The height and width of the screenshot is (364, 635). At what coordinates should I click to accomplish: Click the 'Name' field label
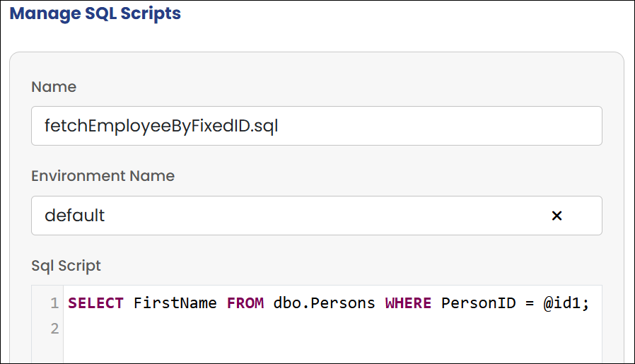click(x=54, y=87)
